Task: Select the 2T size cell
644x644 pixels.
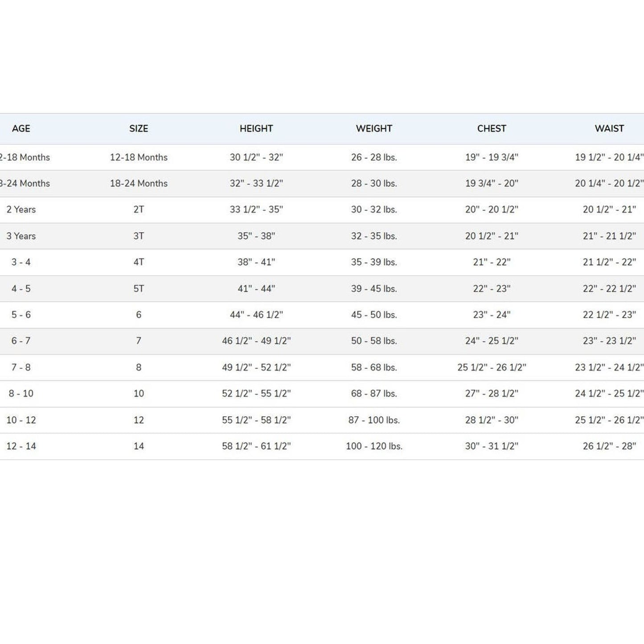Action: pyautogui.click(x=139, y=209)
